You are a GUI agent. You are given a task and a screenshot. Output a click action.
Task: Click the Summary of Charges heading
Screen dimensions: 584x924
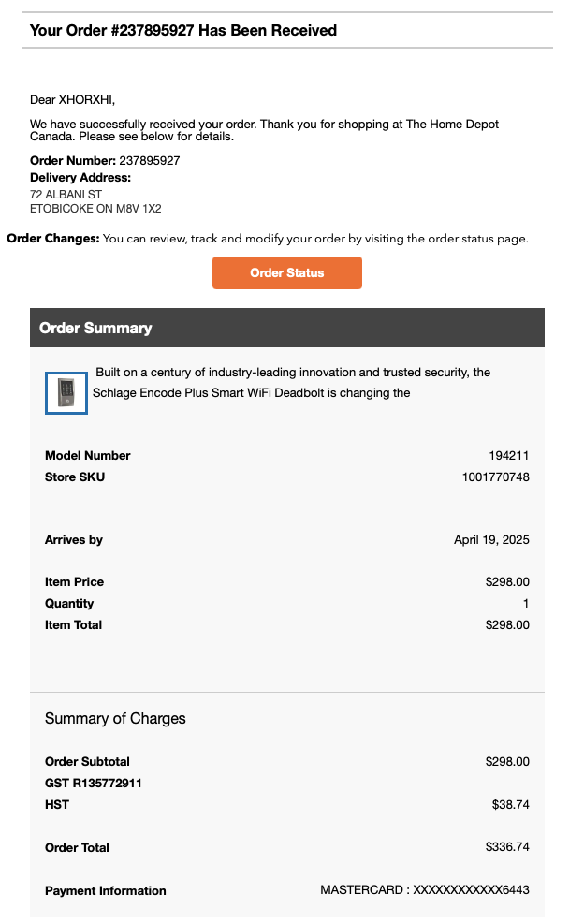[x=115, y=719]
